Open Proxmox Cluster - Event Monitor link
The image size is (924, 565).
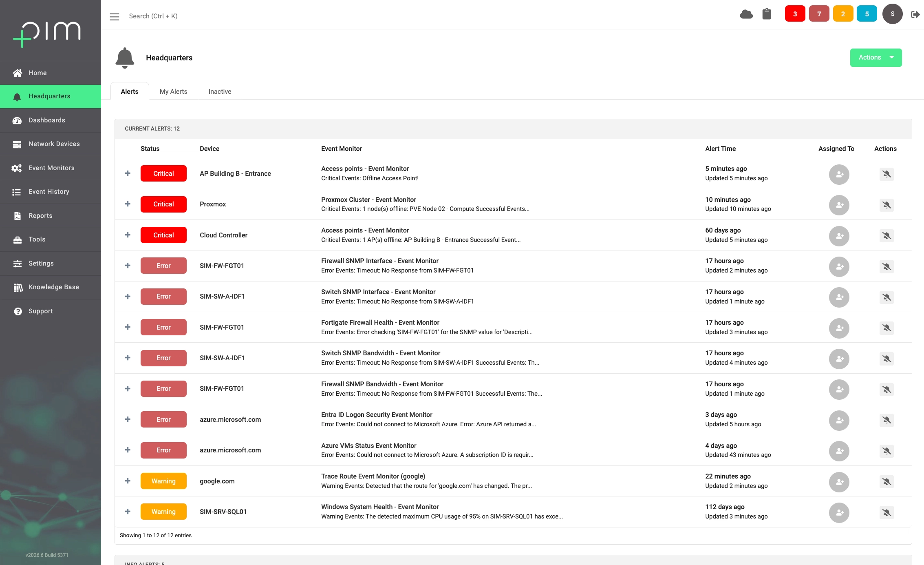[x=368, y=199]
